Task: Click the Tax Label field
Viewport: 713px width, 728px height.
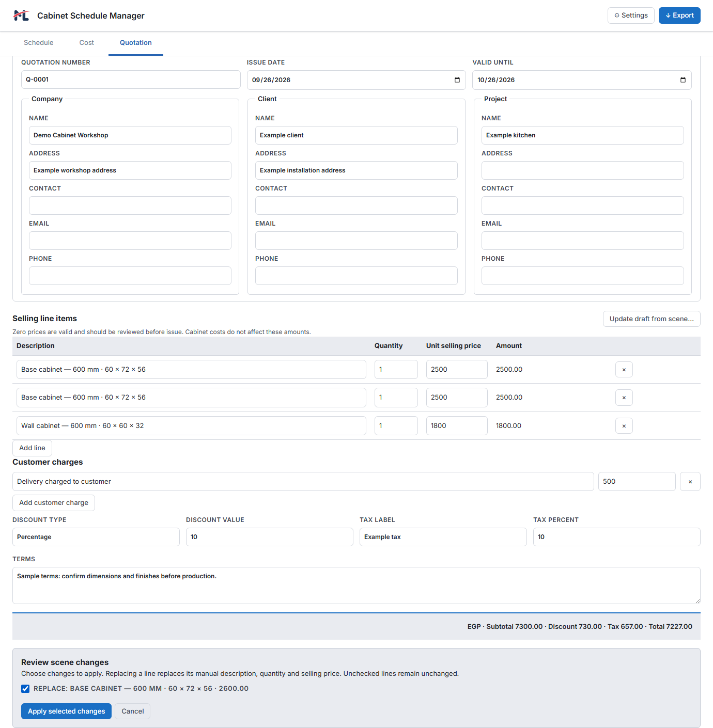Action: coord(443,537)
